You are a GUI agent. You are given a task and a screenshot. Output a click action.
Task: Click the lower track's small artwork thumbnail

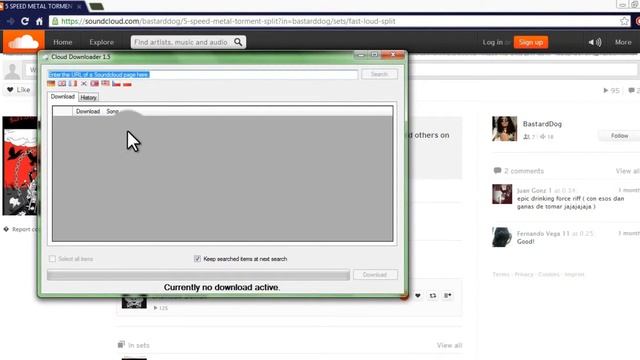pyautogui.click(x=134, y=301)
